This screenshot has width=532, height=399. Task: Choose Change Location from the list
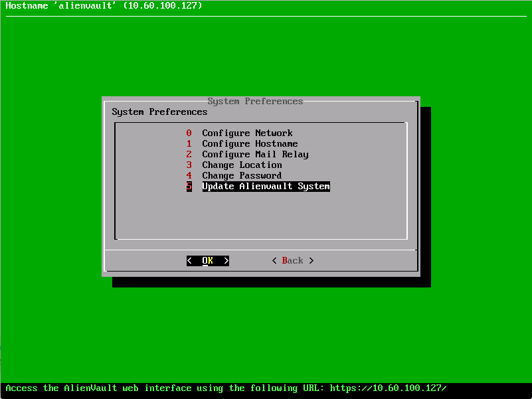click(x=242, y=165)
